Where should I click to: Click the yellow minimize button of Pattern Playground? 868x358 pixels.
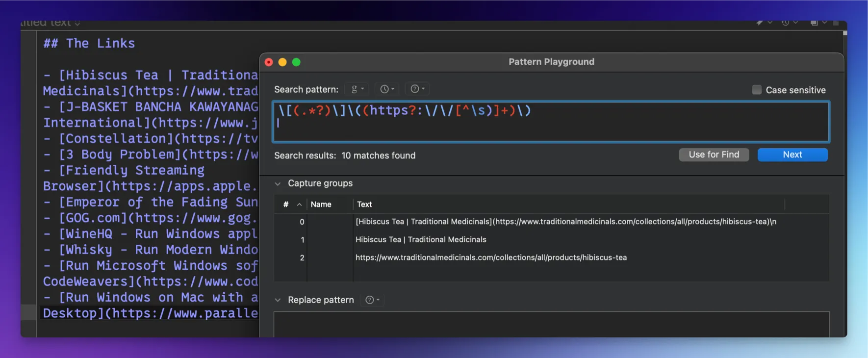tap(282, 62)
